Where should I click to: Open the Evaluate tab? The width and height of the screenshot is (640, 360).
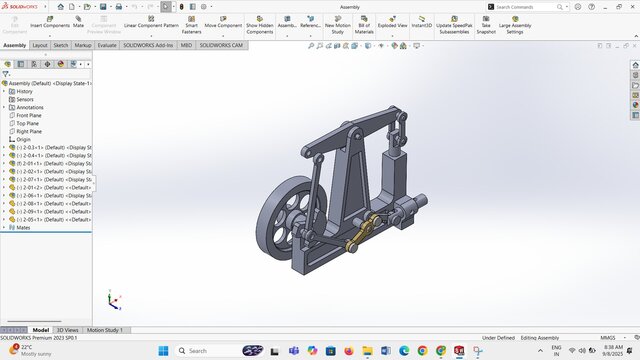coord(107,45)
